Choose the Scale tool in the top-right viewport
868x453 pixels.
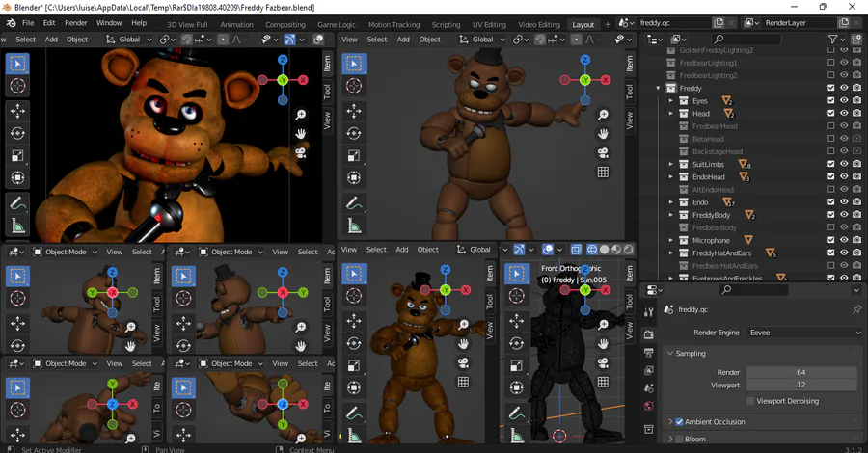(x=354, y=155)
